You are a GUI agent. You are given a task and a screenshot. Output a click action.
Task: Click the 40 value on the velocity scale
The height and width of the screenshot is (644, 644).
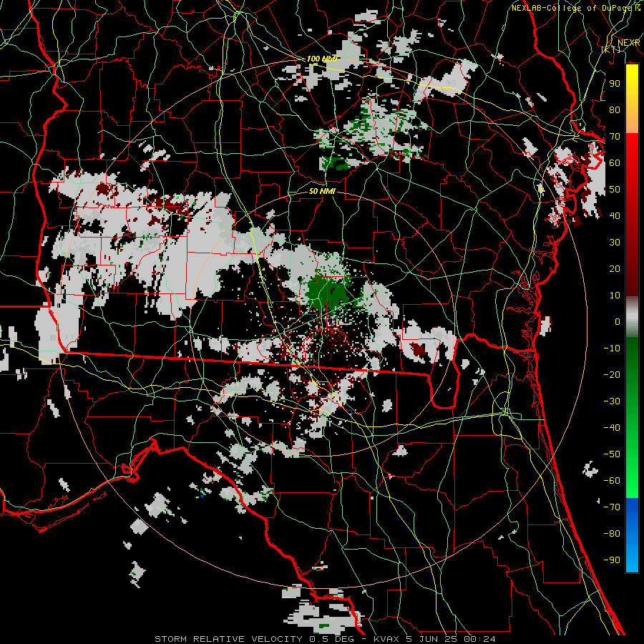(615, 215)
